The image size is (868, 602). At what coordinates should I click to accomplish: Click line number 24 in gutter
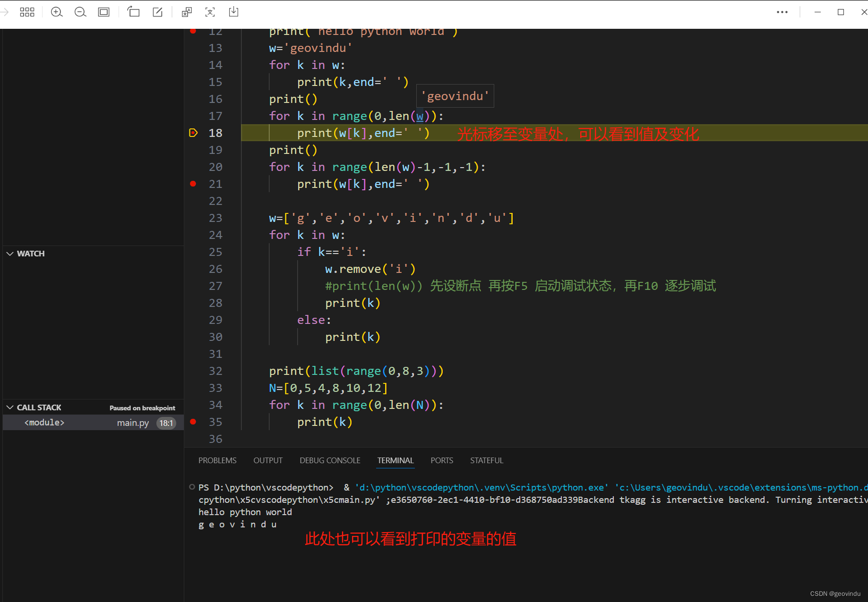pyautogui.click(x=215, y=235)
